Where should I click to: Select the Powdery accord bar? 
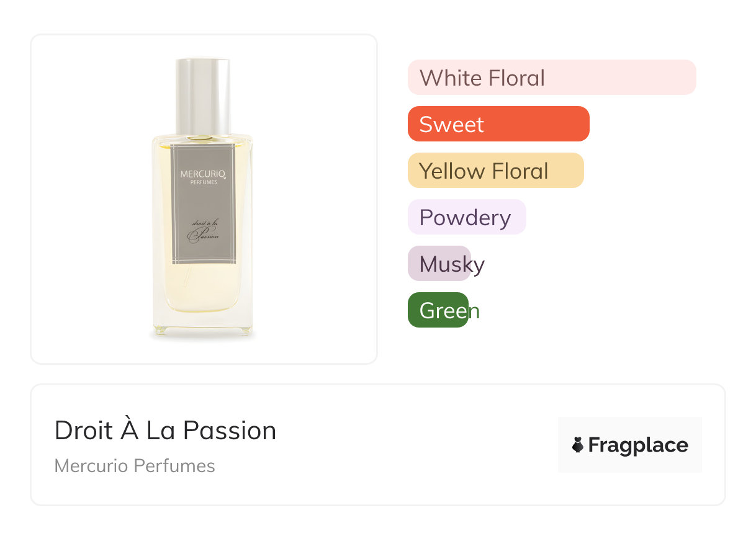tap(466, 217)
